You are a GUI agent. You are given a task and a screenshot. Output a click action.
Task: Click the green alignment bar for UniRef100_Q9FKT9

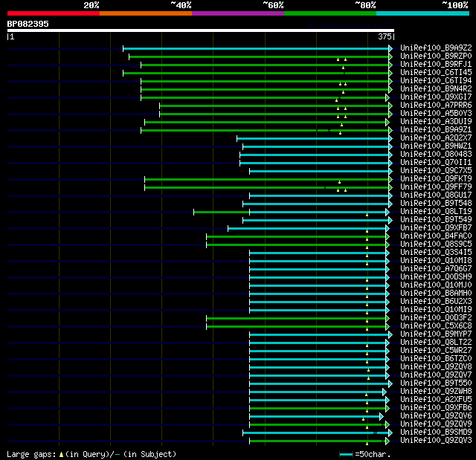point(266,180)
